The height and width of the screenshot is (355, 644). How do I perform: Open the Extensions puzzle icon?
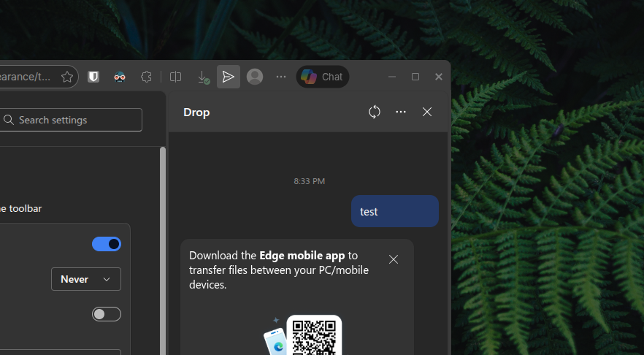tap(147, 77)
